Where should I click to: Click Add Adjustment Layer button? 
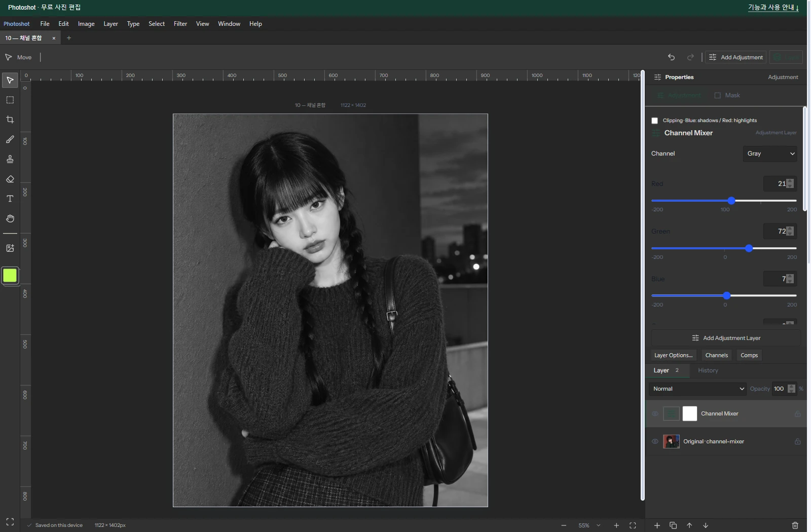(726, 338)
